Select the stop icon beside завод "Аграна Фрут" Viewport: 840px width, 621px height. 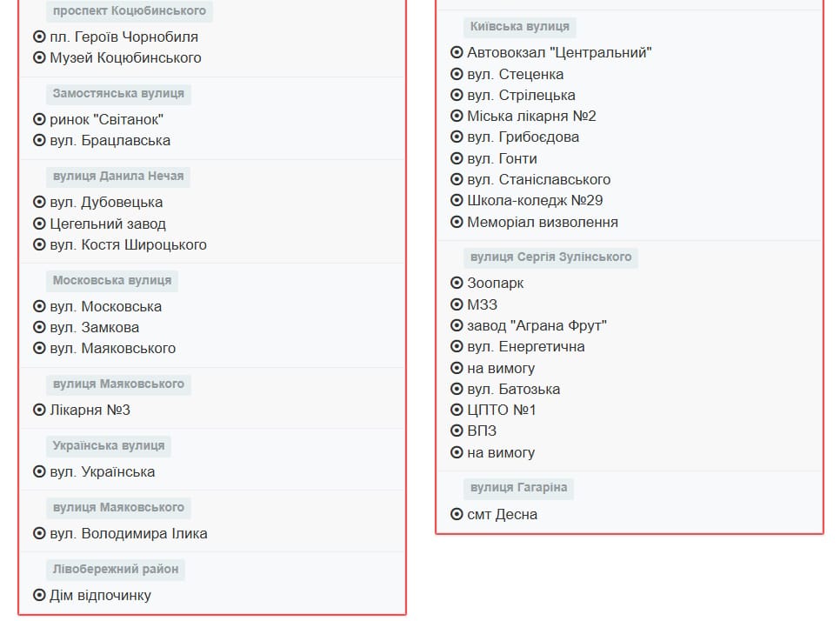pyautogui.click(x=456, y=325)
